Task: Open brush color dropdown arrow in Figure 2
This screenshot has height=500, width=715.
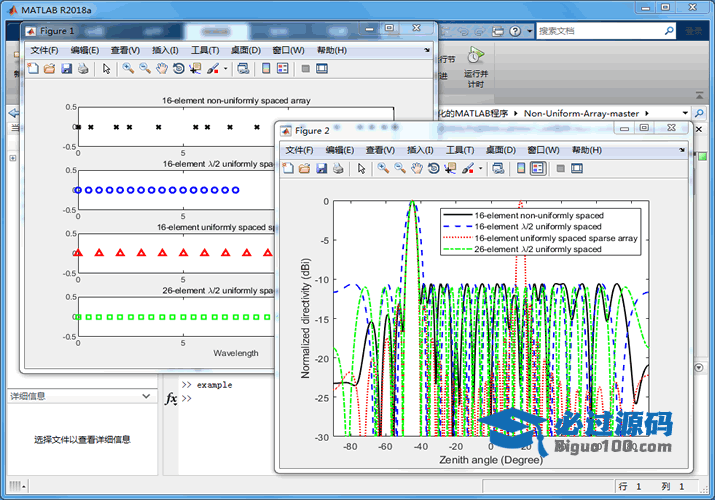Action: click(480, 169)
